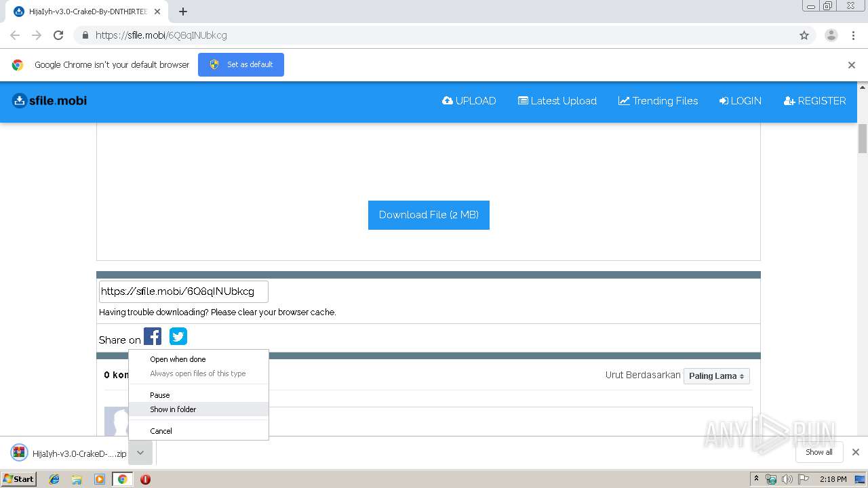Click the network tray icon
The width and height of the screenshot is (868, 488).
[x=771, y=479]
